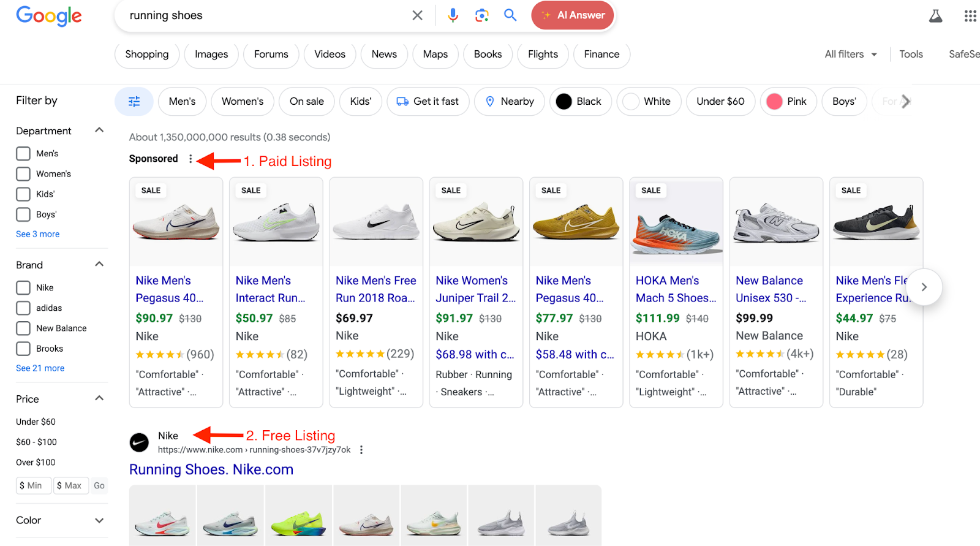The width and height of the screenshot is (980, 546).
Task: Select Over $100 price range
Action: click(36, 462)
